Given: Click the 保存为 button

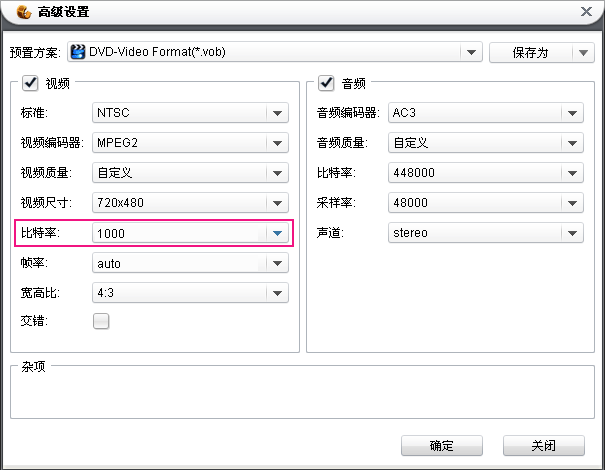Looking at the screenshot, I should click(x=530, y=53).
